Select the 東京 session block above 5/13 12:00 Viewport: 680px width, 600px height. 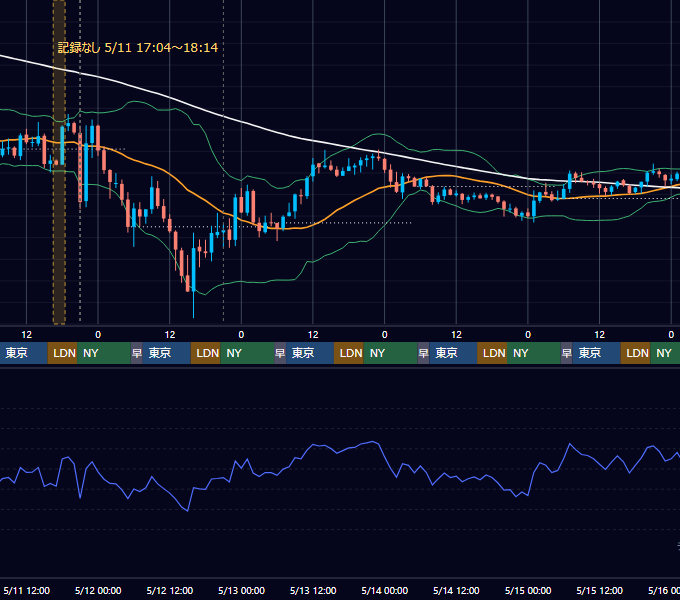click(310, 353)
